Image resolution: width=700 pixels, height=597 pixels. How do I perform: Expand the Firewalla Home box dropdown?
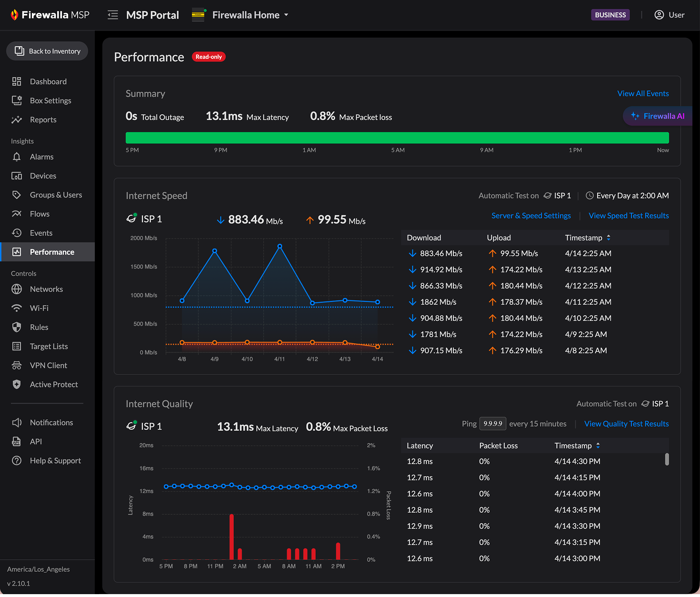point(286,15)
